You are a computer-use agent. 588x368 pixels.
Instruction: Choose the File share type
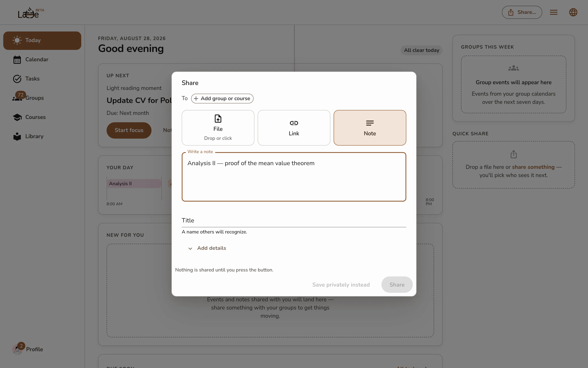[x=218, y=128]
